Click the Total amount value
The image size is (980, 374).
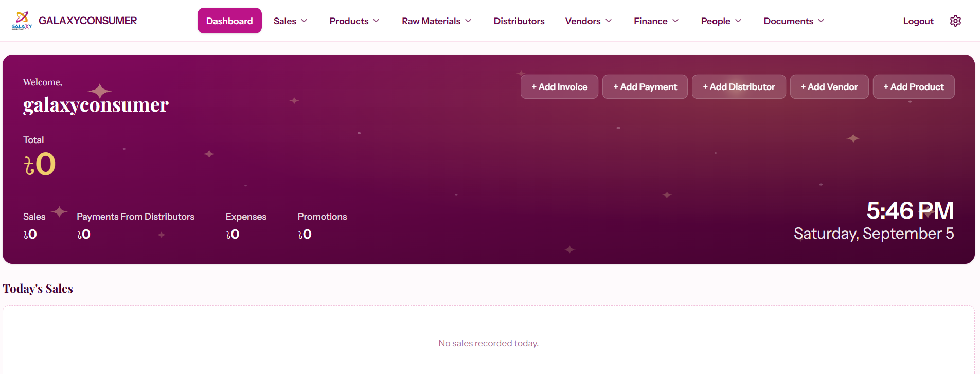(40, 164)
